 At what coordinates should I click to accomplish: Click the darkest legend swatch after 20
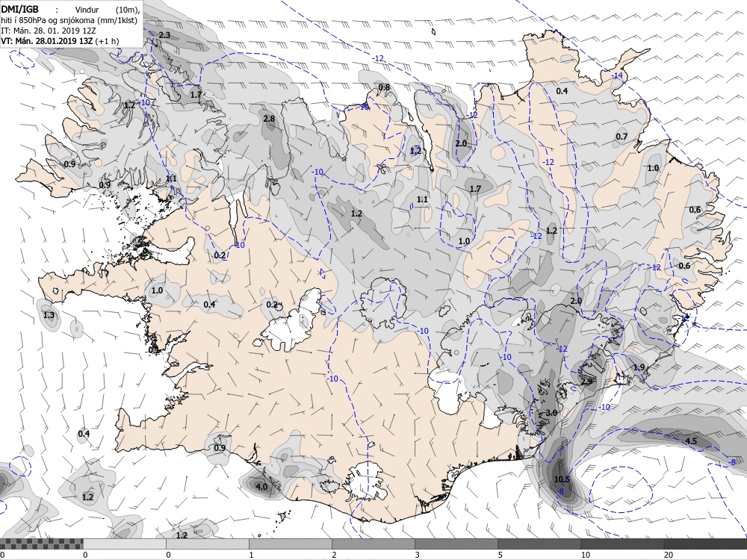(x=705, y=544)
